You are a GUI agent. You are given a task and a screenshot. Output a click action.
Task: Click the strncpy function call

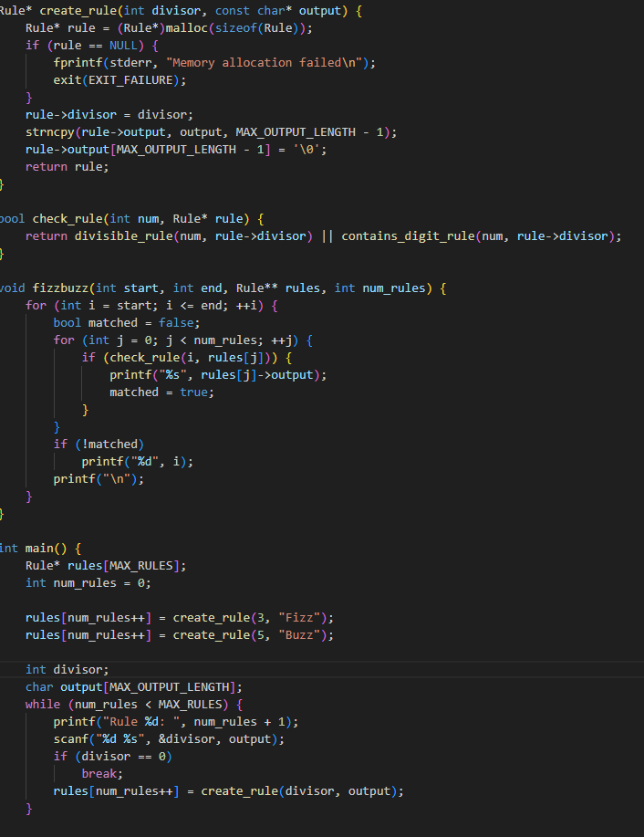pyautogui.click(x=50, y=131)
